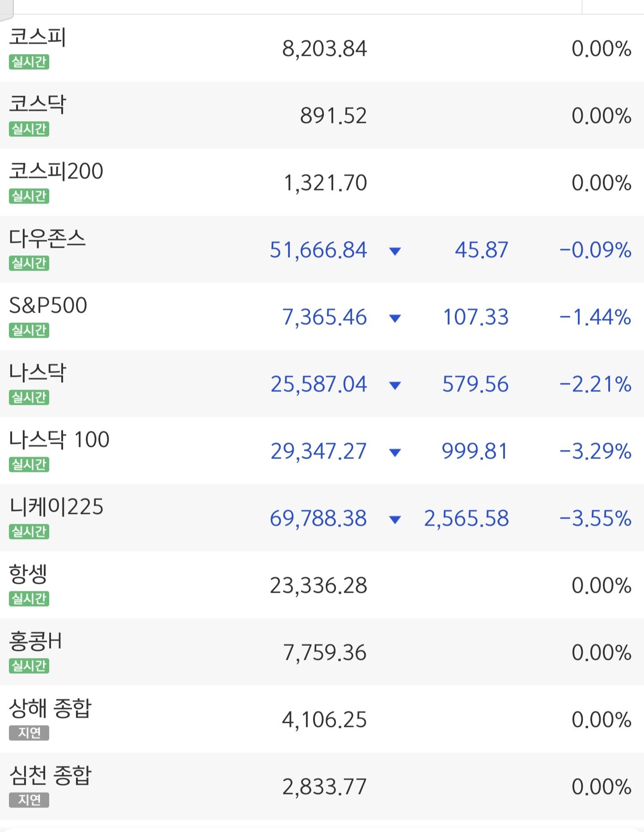Click the falling arrow in 나스닥 100 row
The height and width of the screenshot is (832, 644).
(x=395, y=452)
